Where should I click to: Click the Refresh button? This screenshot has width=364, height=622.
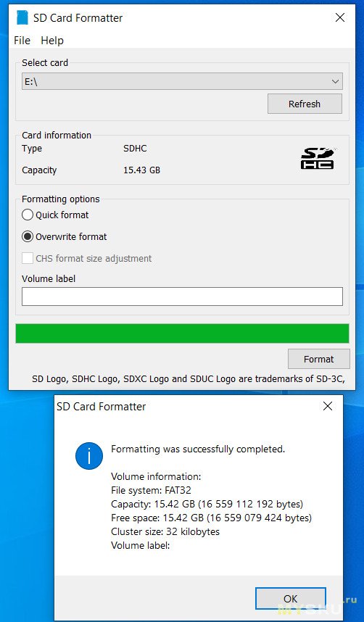305,104
